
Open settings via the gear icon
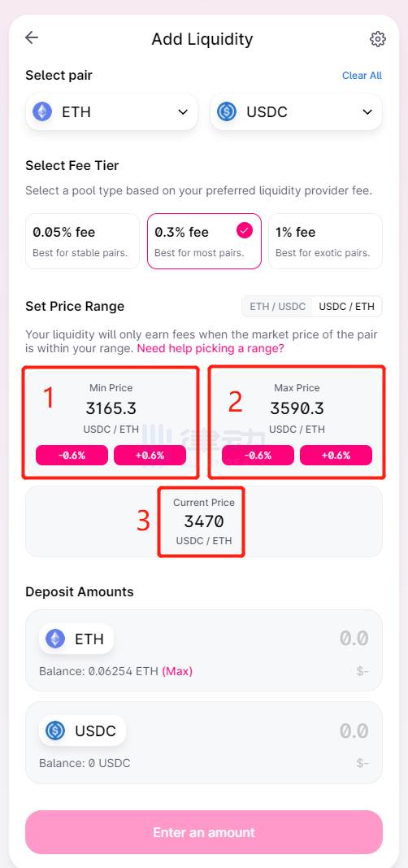[x=378, y=39]
